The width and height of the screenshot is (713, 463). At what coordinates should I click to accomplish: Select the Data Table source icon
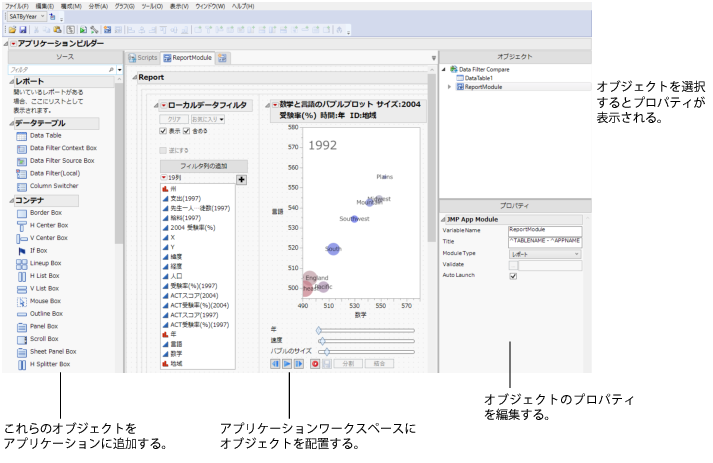(x=21, y=134)
